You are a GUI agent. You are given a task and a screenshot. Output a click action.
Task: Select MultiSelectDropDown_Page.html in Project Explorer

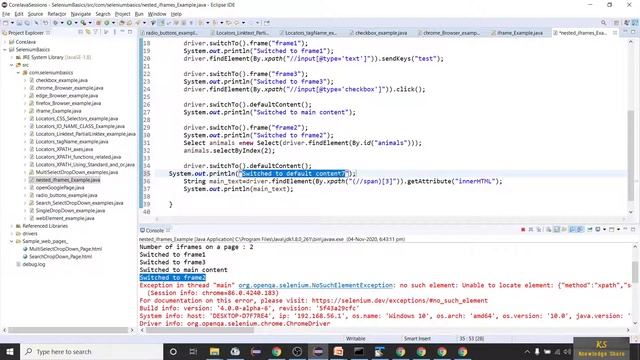(65, 249)
